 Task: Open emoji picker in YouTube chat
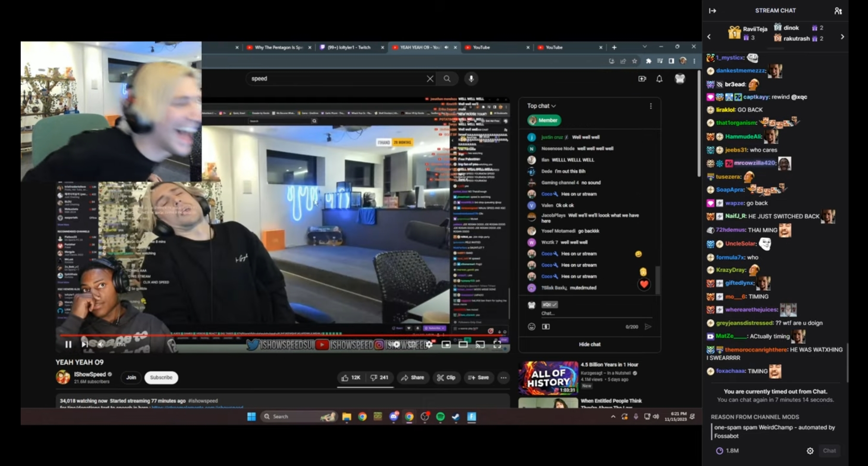(532, 327)
